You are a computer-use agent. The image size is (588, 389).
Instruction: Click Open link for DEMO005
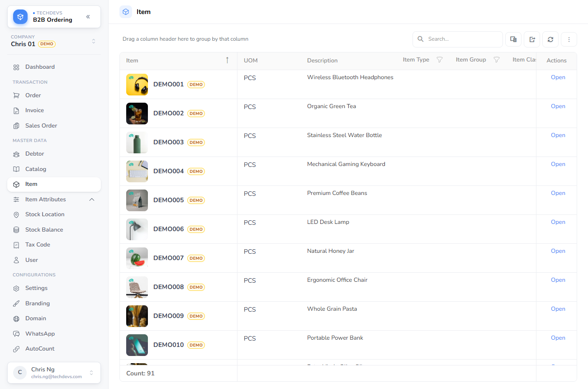click(x=558, y=193)
